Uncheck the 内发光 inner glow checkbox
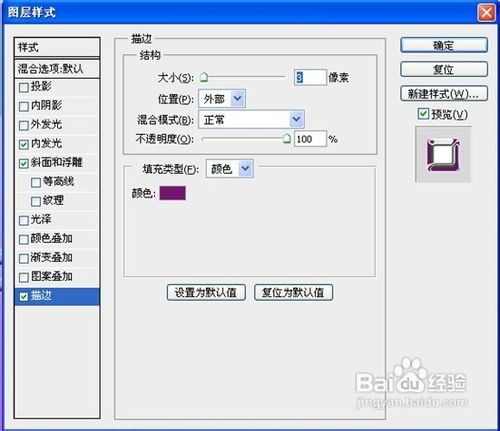 pyautogui.click(x=24, y=144)
